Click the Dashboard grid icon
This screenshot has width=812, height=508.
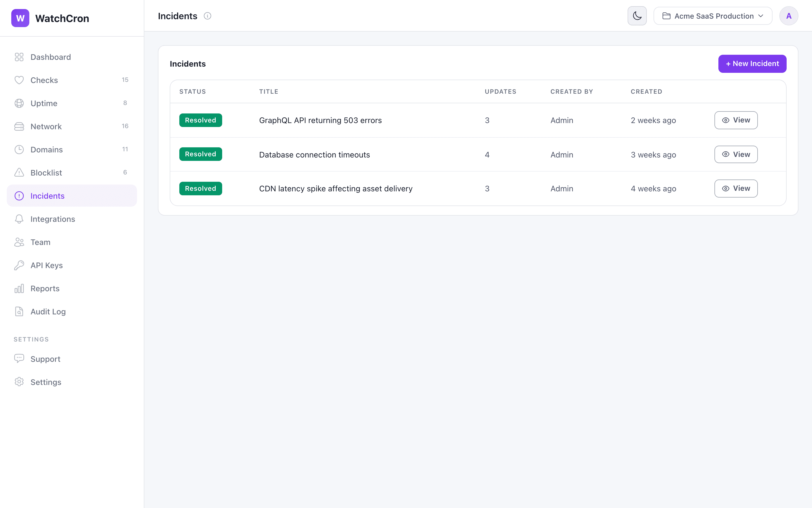click(x=19, y=57)
